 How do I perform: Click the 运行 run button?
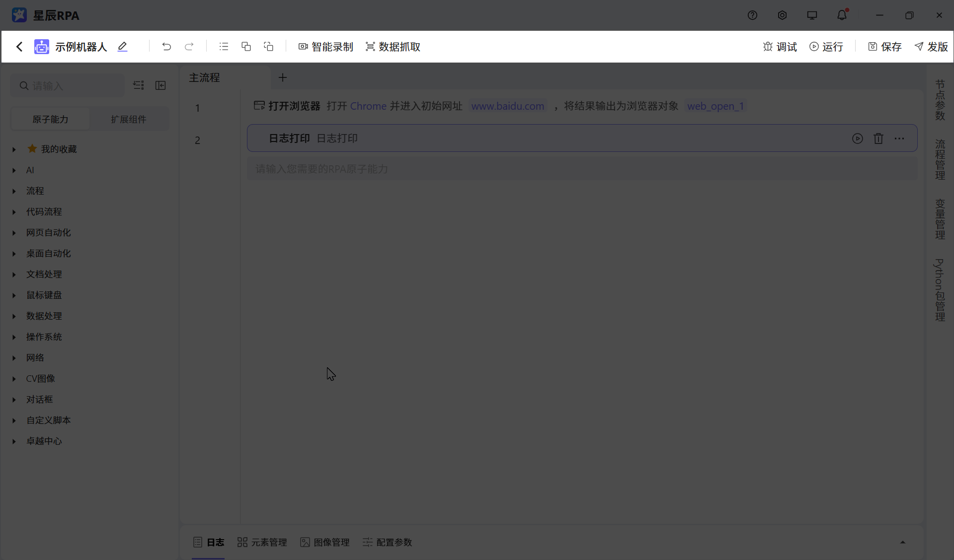(826, 47)
